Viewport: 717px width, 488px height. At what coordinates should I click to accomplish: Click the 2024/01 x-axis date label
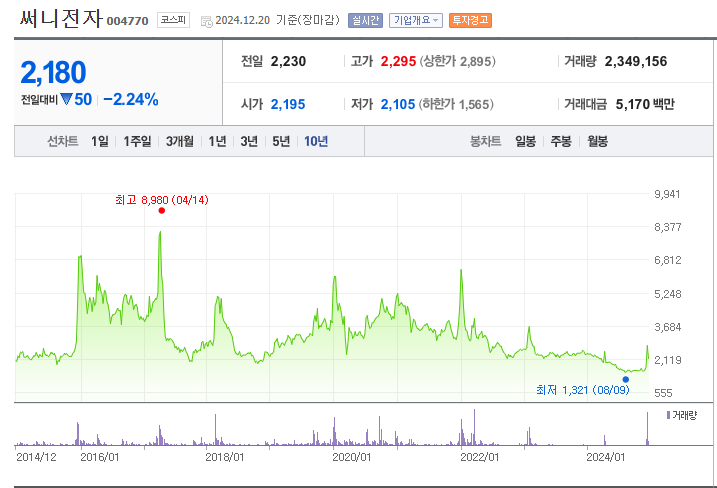point(606,457)
